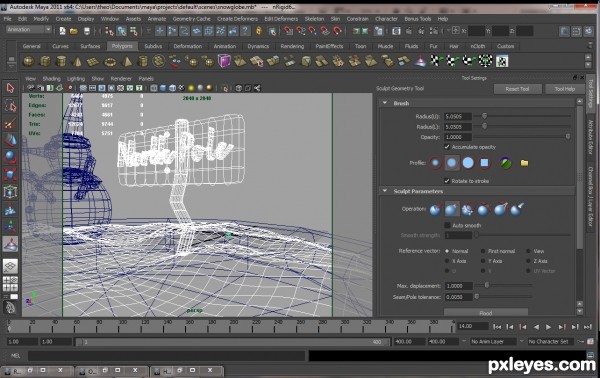The width and height of the screenshot is (600, 378).
Task: Click the purple cube shelf icon
Action: pos(224,61)
